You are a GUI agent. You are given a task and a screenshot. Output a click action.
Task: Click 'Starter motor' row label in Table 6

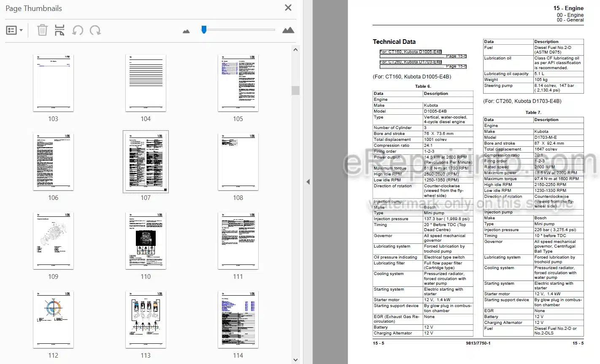coord(386,300)
